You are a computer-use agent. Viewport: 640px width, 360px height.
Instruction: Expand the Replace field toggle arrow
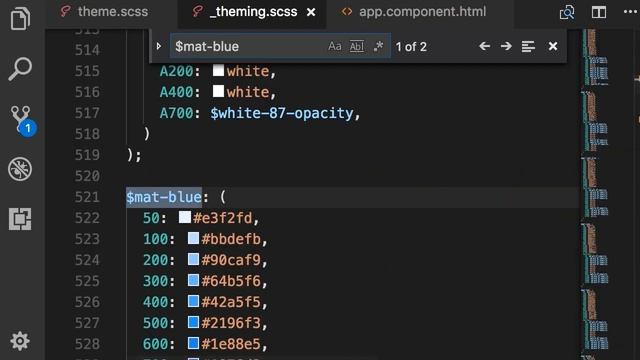159,46
